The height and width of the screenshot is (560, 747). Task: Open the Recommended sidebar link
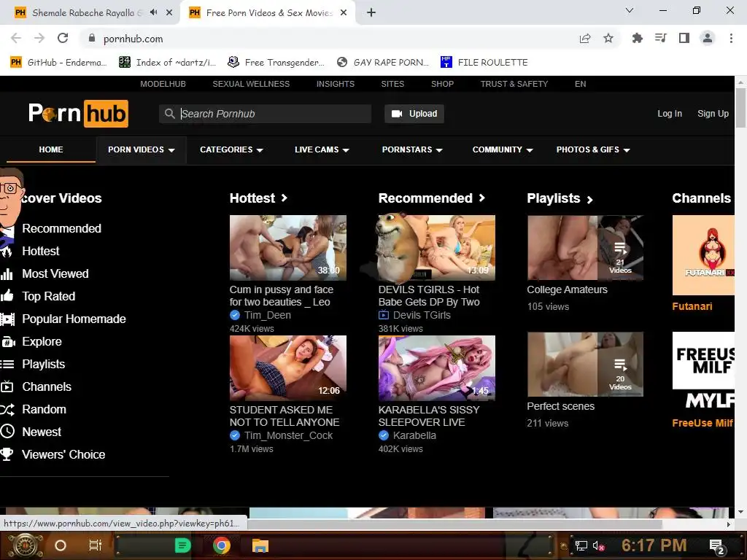pyautogui.click(x=61, y=228)
